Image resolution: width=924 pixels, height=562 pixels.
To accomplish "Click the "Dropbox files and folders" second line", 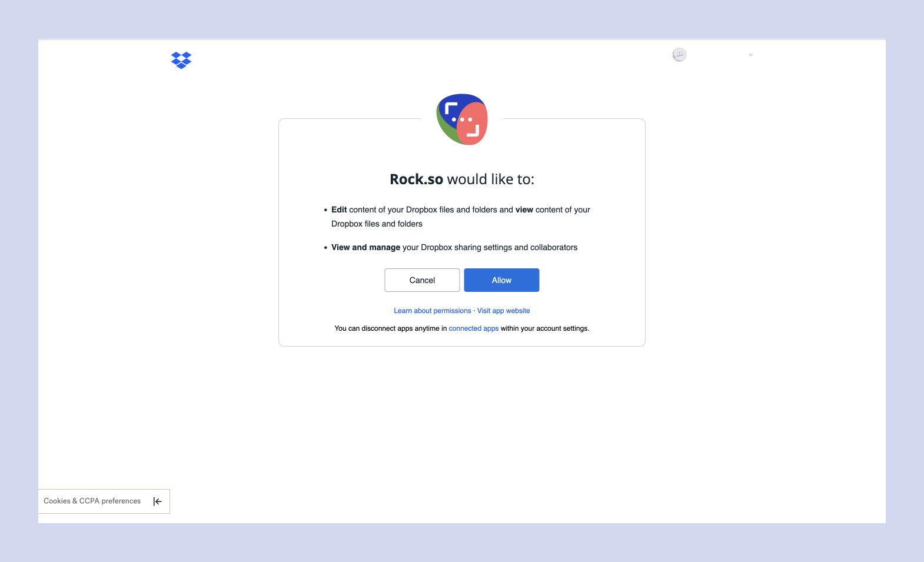I will (x=377, y=224).
